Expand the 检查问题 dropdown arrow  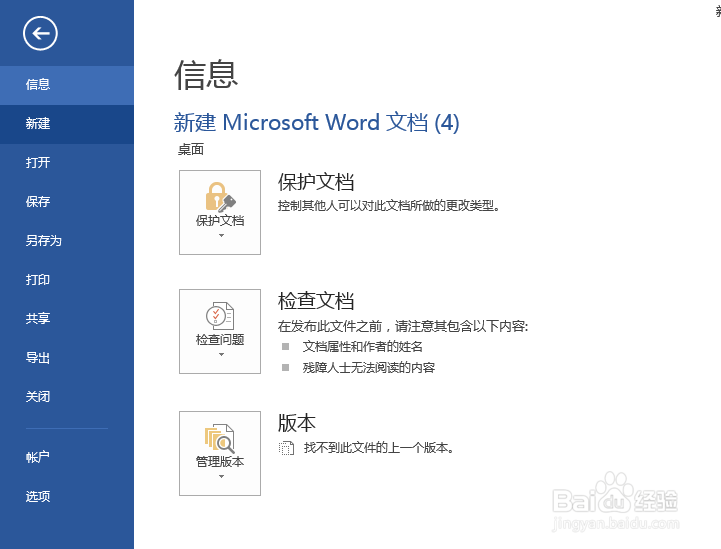221,355
